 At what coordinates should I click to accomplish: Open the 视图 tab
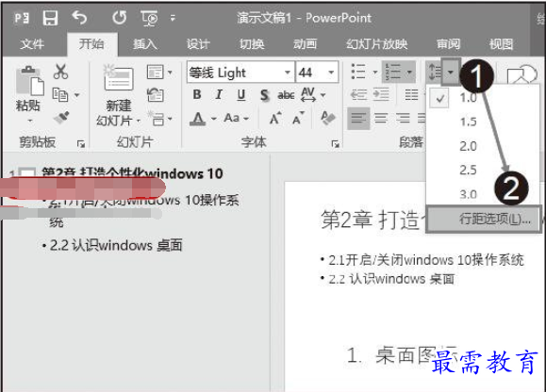[501, 44]
